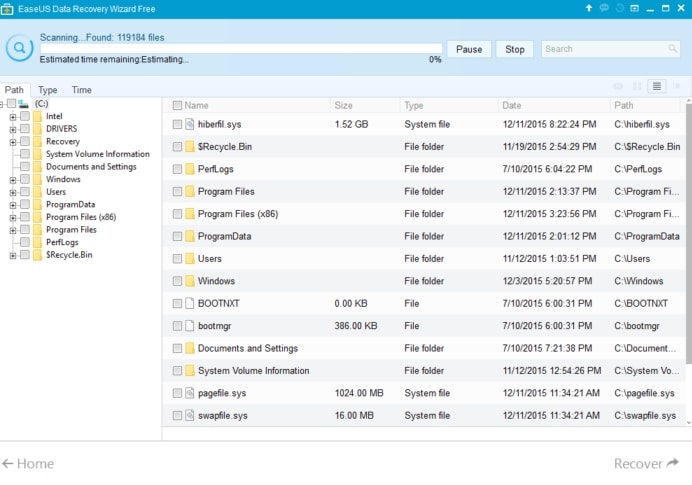Screen dimensions: 692x485
Task: Click the file list vertical scrollbar thumb
Action: pos(688,234)
